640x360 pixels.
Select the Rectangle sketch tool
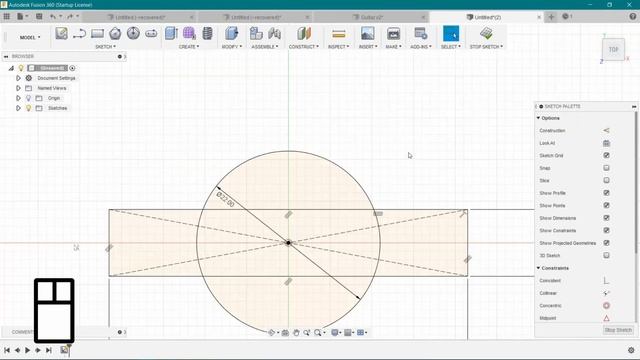pyautogui.click(x=97, y=33)
